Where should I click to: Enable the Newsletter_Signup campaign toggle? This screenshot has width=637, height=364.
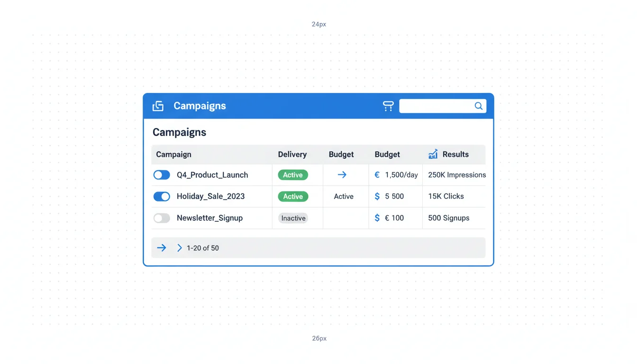[162, 218]
